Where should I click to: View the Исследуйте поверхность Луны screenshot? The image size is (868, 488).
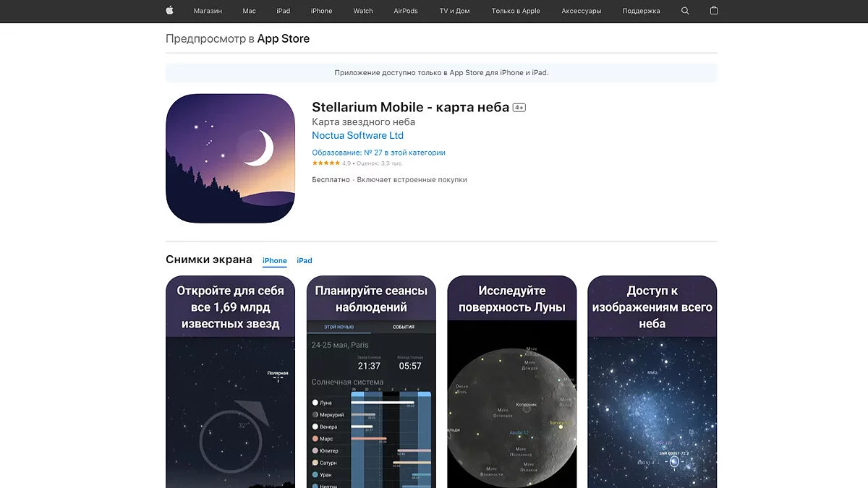[x=511, y=382]
